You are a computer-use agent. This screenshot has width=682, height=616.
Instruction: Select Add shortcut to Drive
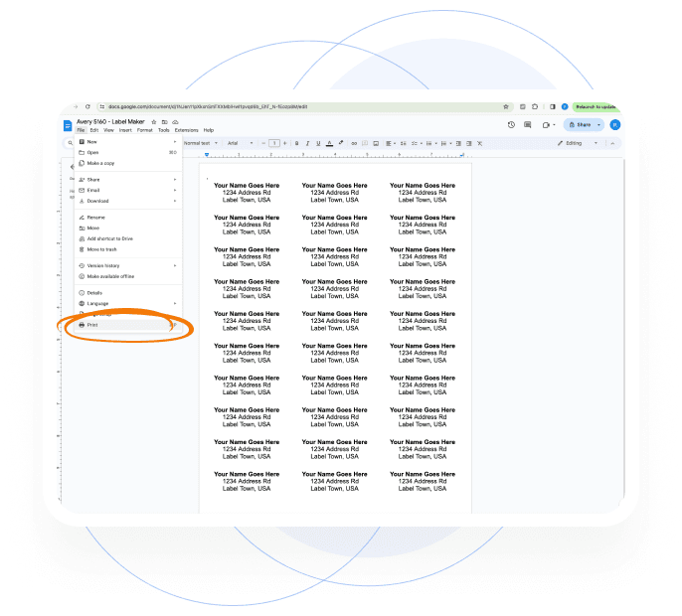[128, 238]
